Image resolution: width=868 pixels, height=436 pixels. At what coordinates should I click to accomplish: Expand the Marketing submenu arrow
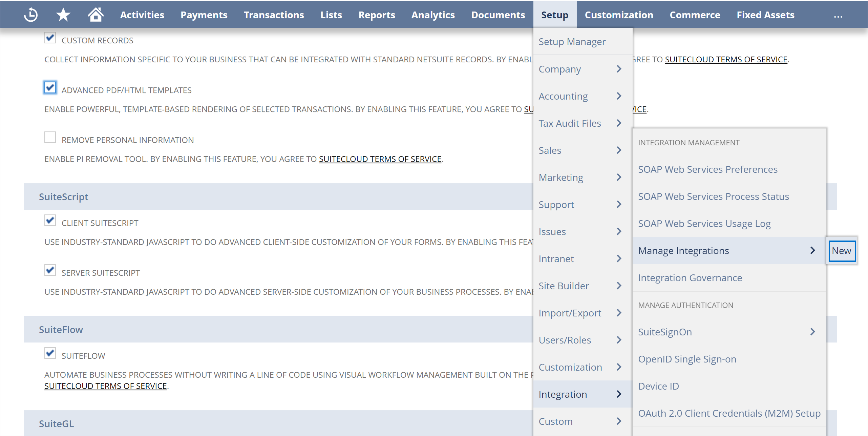pyautogui.click(x=619, y=177)
